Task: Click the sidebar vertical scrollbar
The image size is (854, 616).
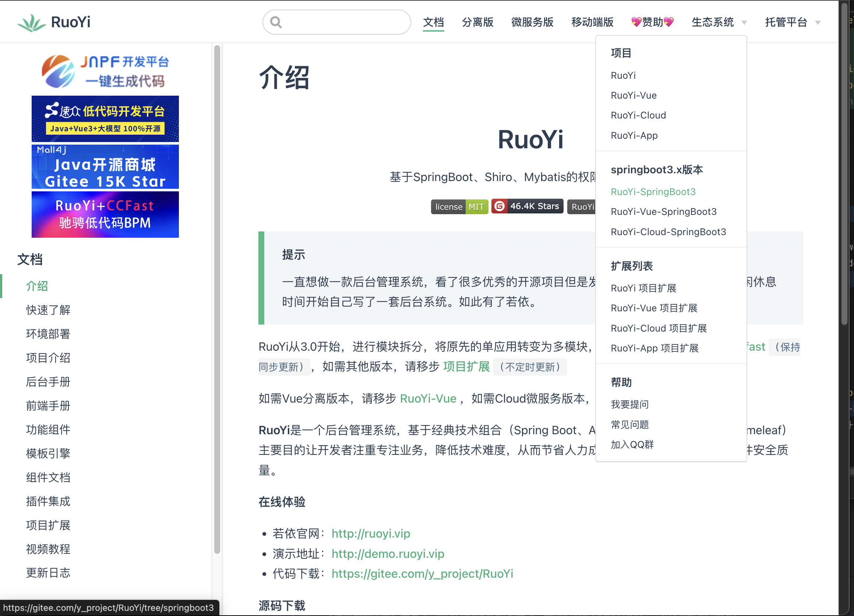Action: click(x=217, y=299)
